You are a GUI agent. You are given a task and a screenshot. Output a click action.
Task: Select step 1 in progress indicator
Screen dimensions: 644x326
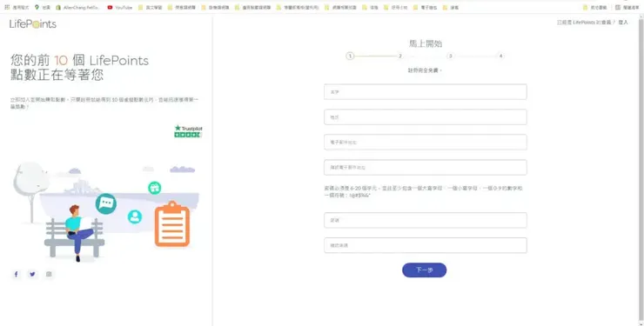click(x=350, y=57)
